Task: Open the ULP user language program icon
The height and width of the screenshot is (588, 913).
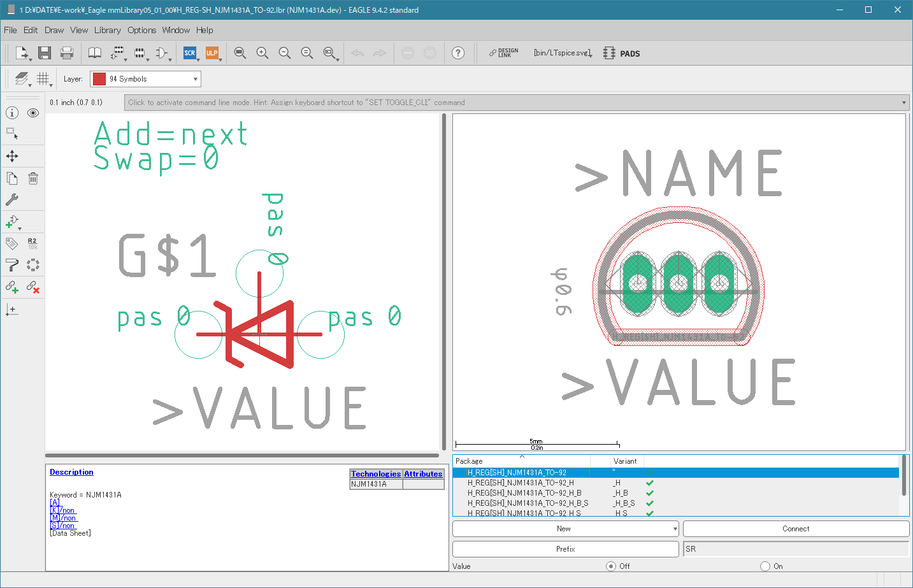Action: (x=212, y=53)
